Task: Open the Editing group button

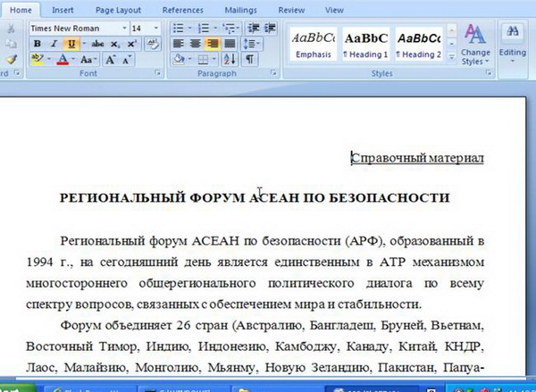Action: (513, 43)
